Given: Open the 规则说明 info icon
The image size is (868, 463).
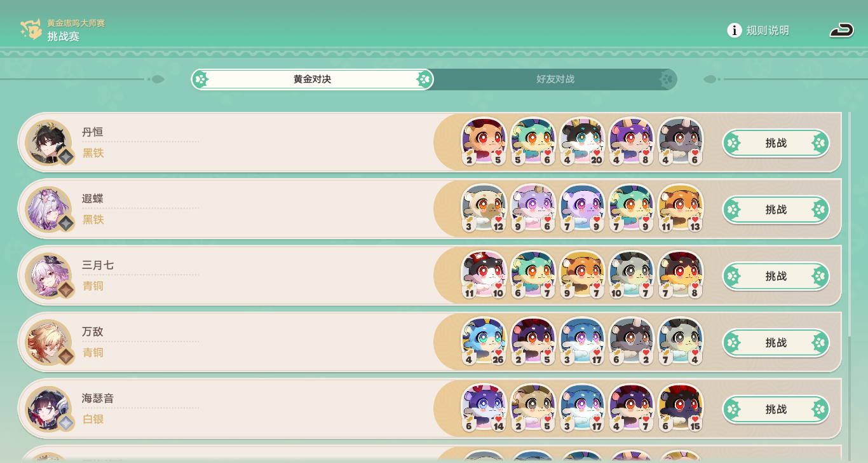Looking at the screenshot, I should click(x=735, y=30).
